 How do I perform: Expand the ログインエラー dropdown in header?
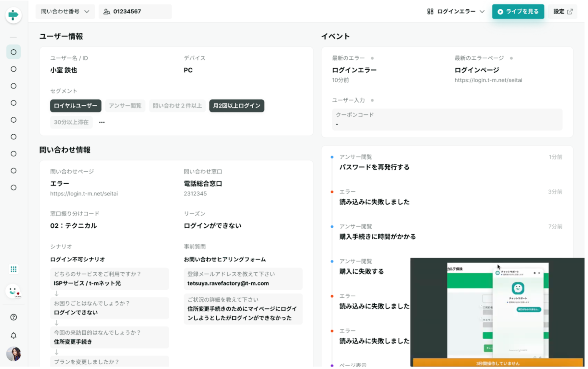pyautogui.click(x=456, y=11)
